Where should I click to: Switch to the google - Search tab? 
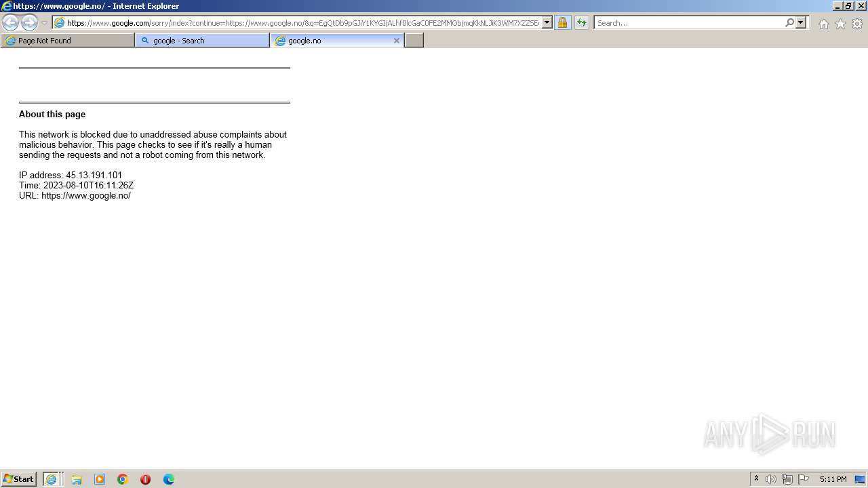[x=202, y=41]
